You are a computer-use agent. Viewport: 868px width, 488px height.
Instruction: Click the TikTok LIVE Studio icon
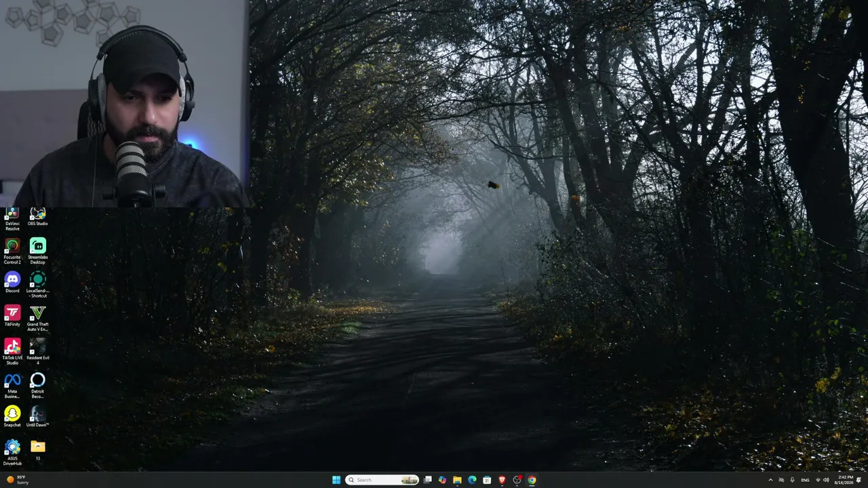[12, 352]
